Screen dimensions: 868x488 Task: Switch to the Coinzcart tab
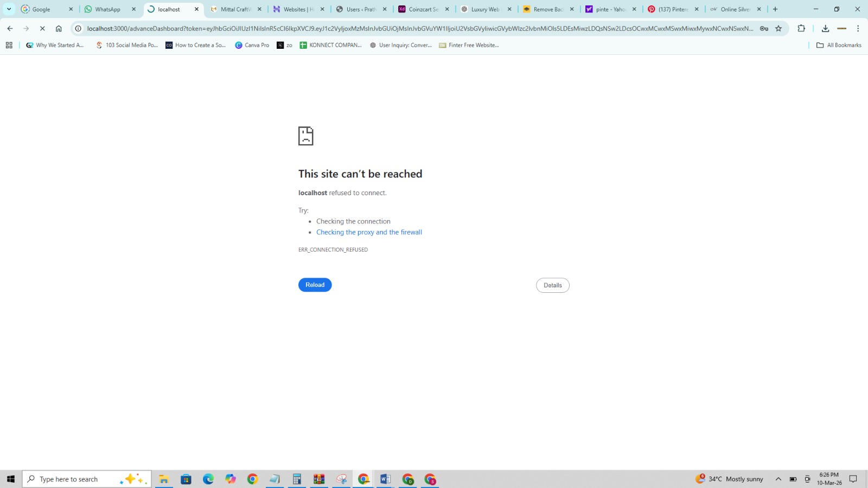tap(423, 9)
